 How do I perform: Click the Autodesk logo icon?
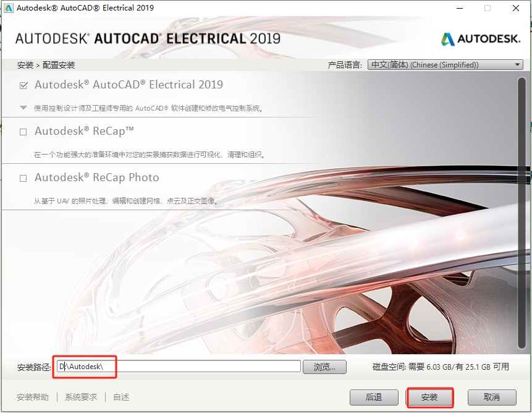[448, 39]
